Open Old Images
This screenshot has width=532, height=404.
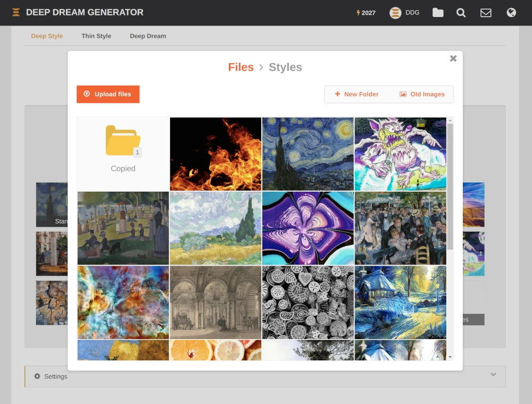tap(422, 94)
